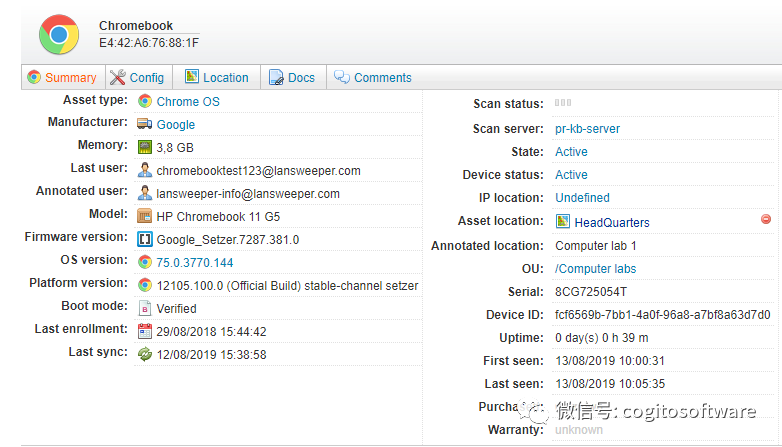The width and height of the screenshot is (782, 447).
Task: Click the Chrome OS asset type icon
Action: click(145, 101)
